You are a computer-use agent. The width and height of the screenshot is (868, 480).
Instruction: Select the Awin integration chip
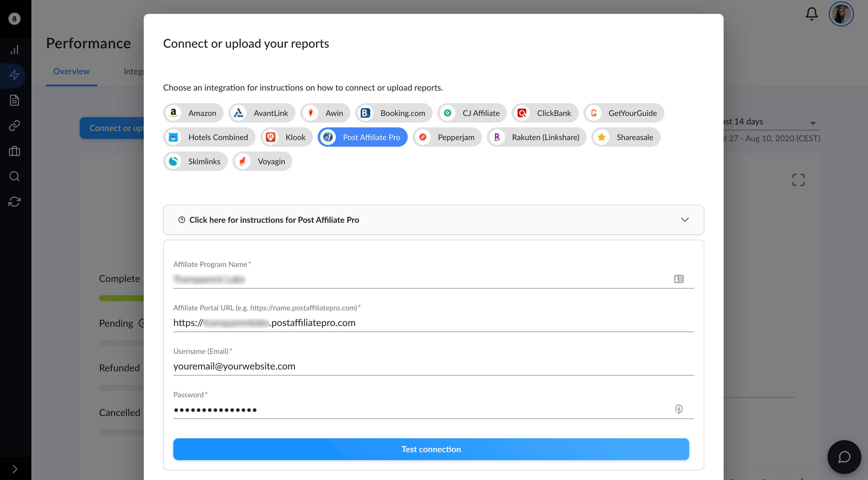(325, 113)
